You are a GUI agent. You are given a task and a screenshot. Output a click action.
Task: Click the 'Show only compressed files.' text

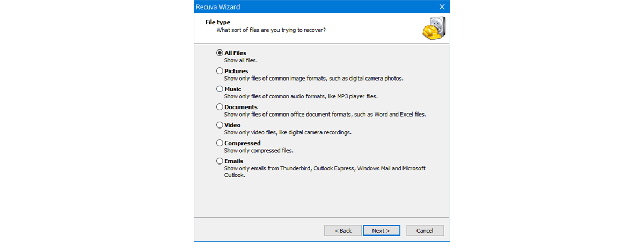pos(259,151)
